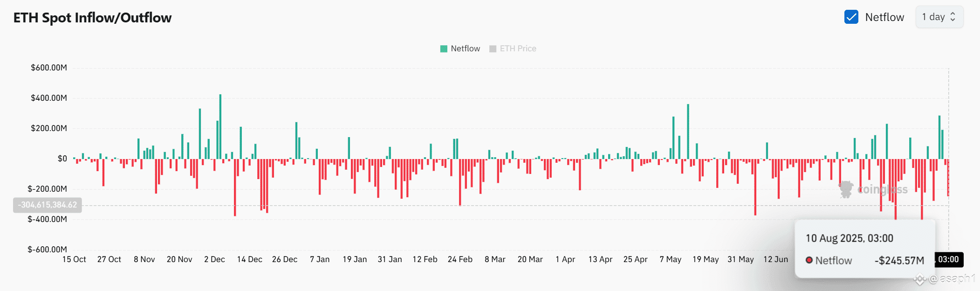The height and width of the screenshot is (291, 980).
Task: Click the Binance square watermark icon
Action: (919, 279)
